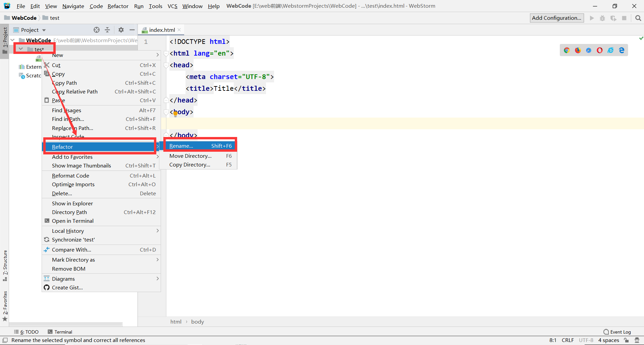Select Create Gist... entry
The height and width of the screenshot is (345, 644).
point(101,287)
